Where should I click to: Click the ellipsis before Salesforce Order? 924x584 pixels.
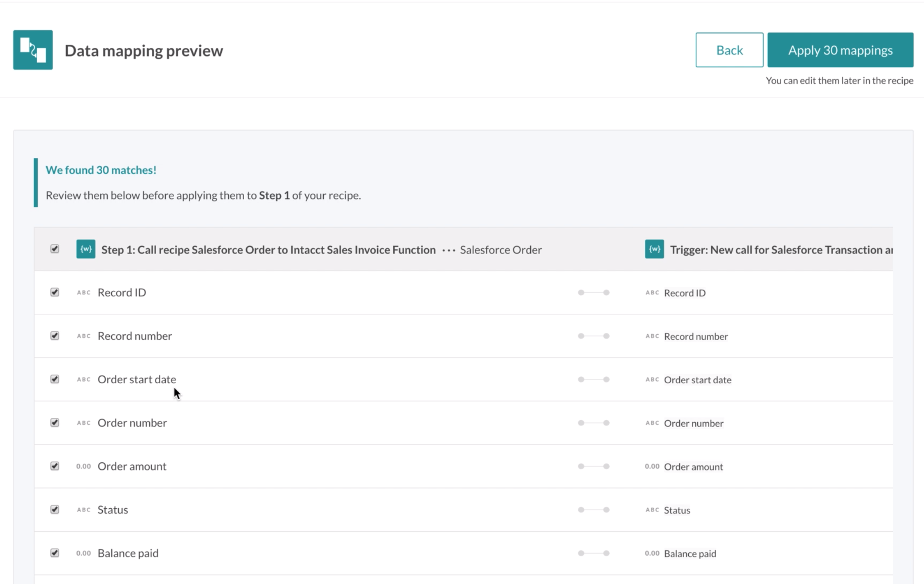coord(449,250)
